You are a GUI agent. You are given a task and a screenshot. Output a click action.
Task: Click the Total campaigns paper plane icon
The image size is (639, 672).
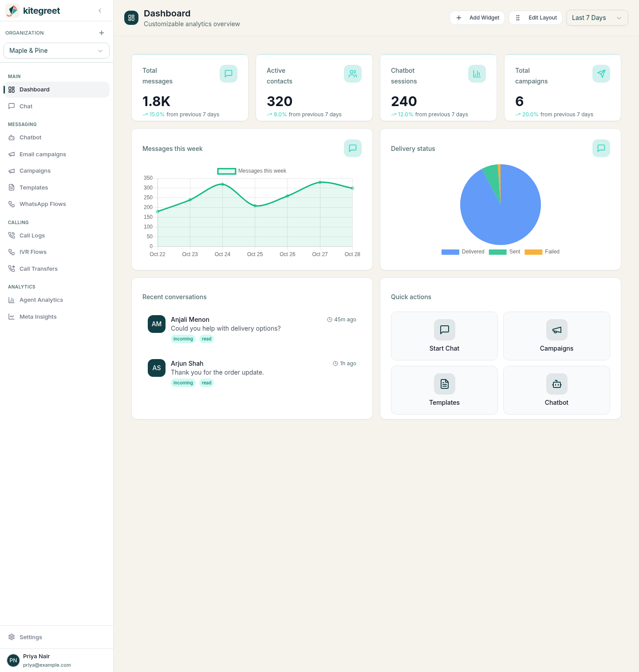[x=601, y=74]
